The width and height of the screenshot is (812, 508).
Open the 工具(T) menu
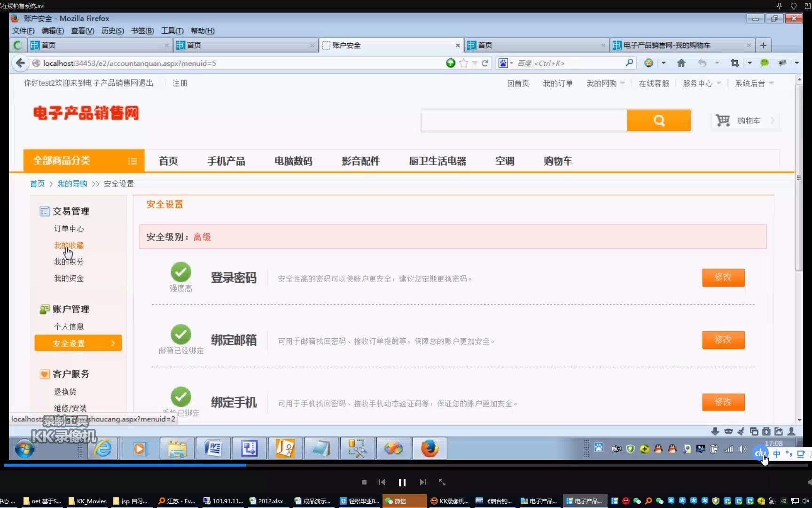172,31
